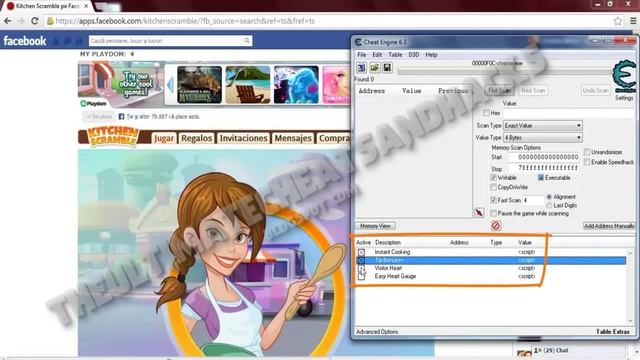Enable the Speedhack checkbox
The image size is (640, 360).
587,162
